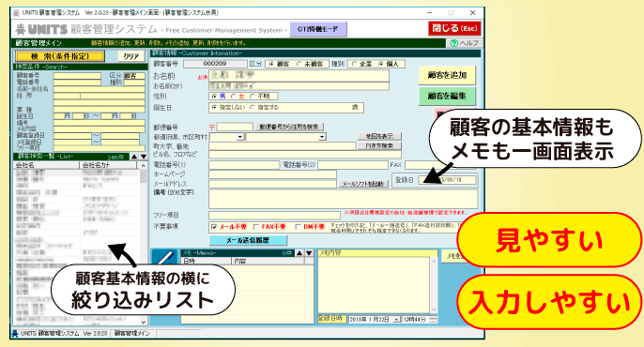Open the memo date picker dropdown
Viewport: 644px width, 347px height.
(x=396, y=319)
